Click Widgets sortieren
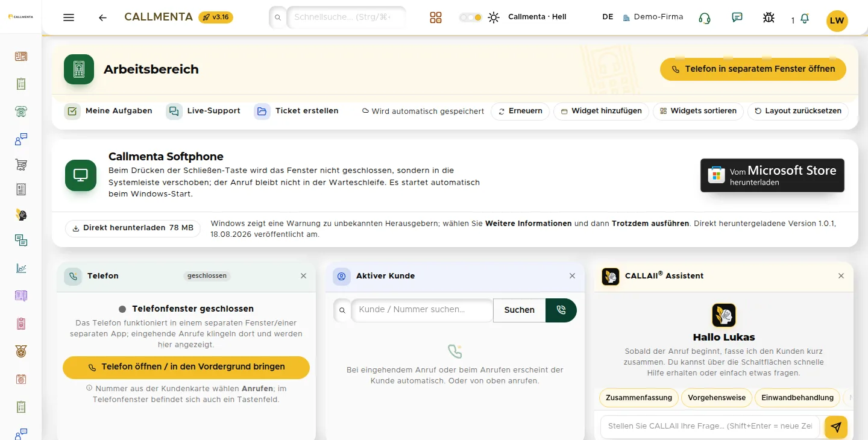The image size is (868, 440). (x=698, y=111)
